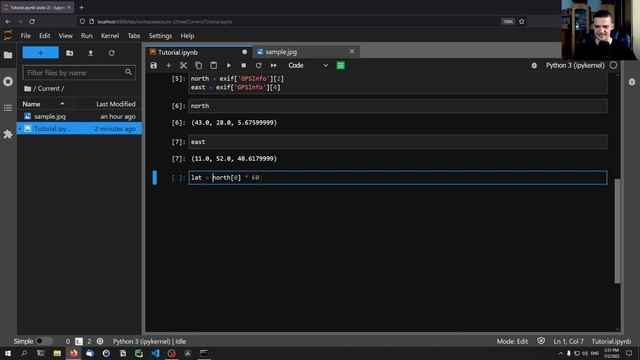Open the property inspector gear icon
The image size is (640, 360).
point(632,82)
